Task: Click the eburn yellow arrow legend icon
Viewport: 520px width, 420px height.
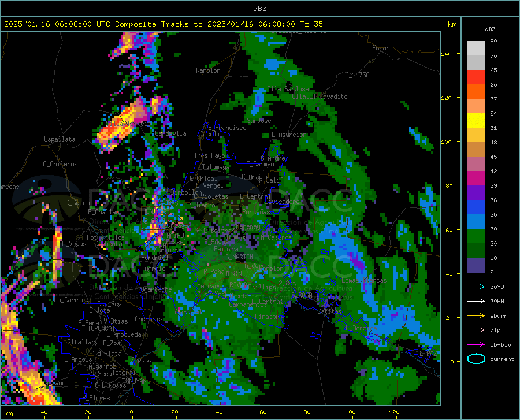Action: tap(476, 315)
